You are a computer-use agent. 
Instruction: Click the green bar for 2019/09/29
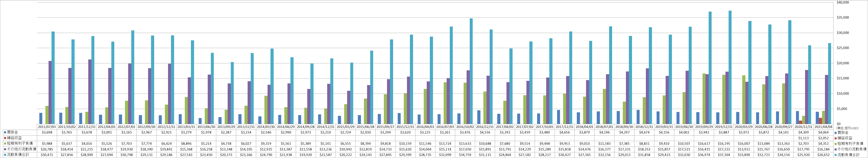pyautogui.click(x=704, y=99)
